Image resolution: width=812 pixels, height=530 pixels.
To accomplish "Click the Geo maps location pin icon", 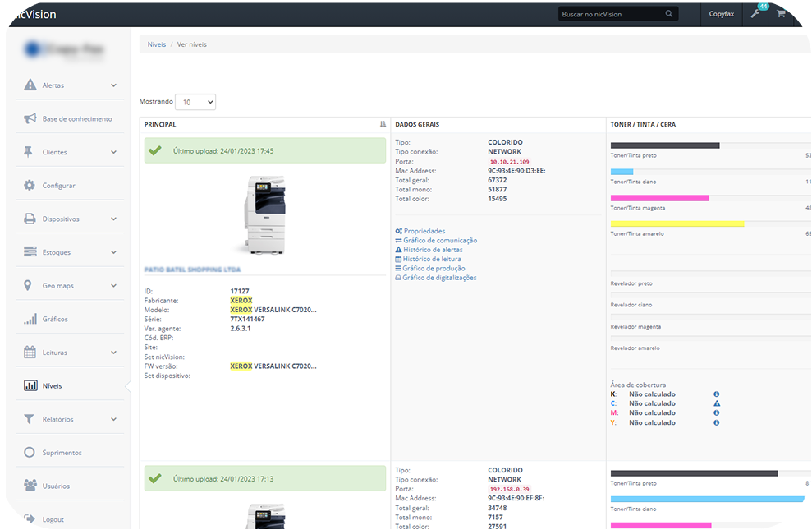I will click(28, 285).
